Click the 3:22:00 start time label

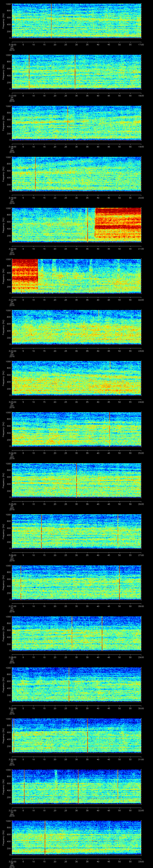(x=12, y=351)
